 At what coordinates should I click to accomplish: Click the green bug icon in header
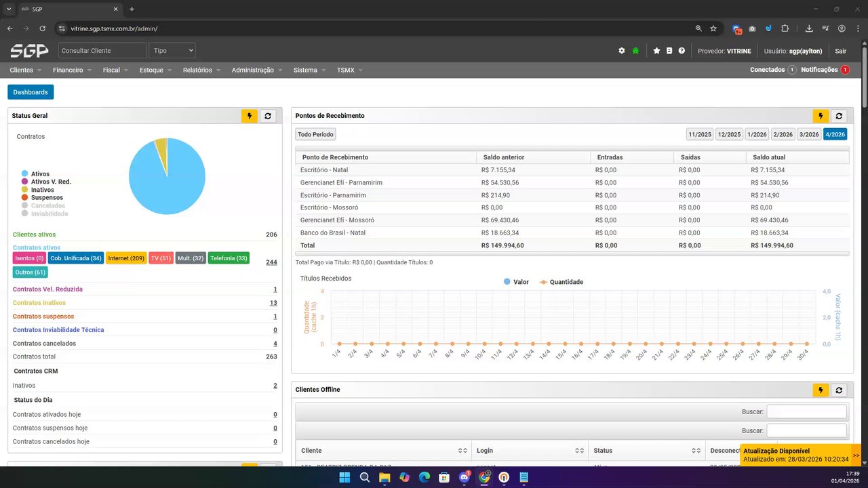point(635,51)
